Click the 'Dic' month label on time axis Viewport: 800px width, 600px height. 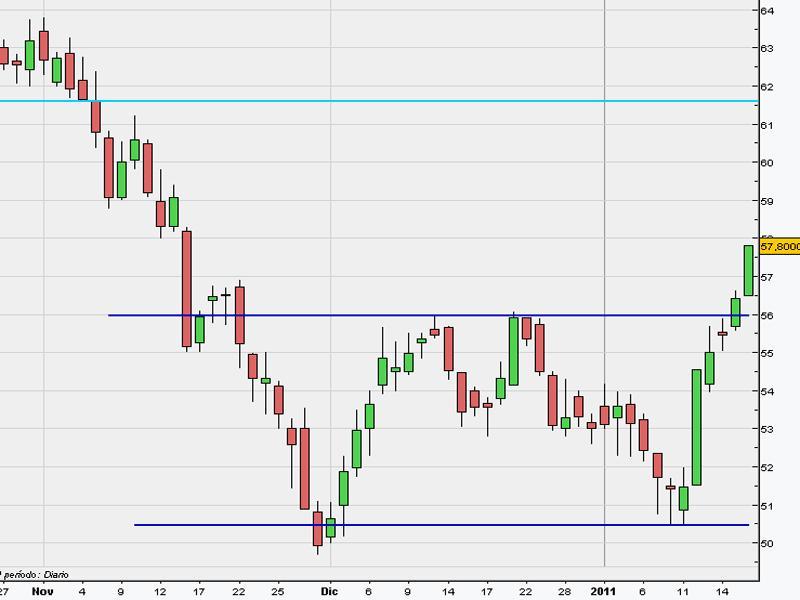pyautogui.click(x=330, y=591)
